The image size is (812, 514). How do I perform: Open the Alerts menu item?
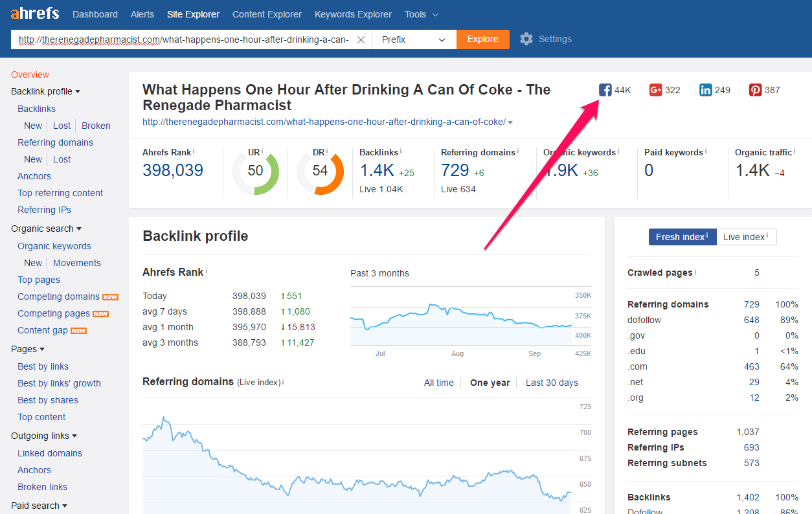tap(142, 14)
